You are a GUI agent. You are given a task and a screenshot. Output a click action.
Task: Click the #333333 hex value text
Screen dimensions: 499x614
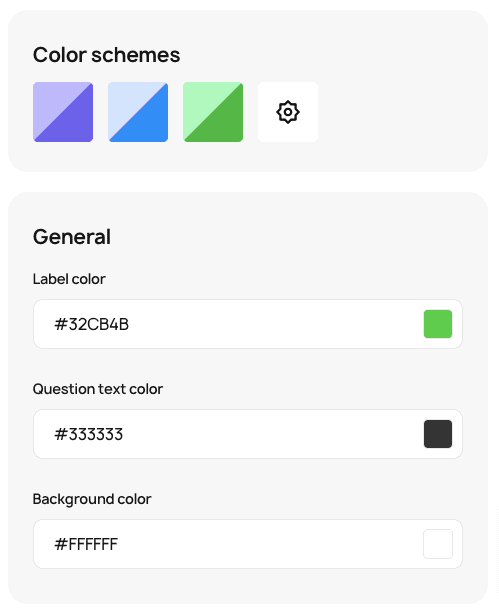pyautogui.click(x=89, y=435)
